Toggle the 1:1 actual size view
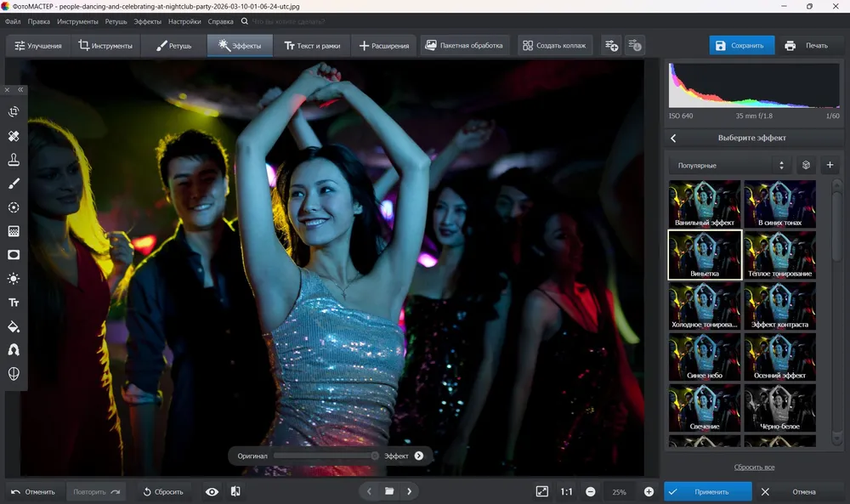Image resolution: width=850 pixels, height=504 pixels. coord(566,491)
